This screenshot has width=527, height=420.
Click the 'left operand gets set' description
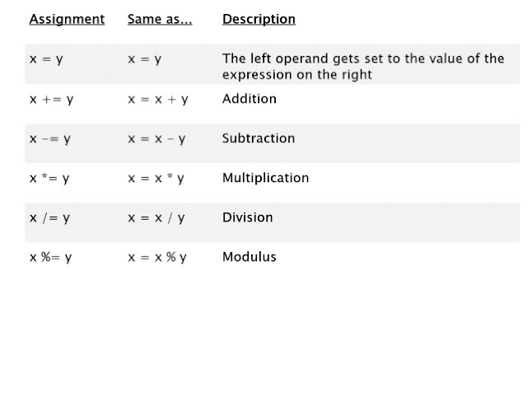click(x=363, y=67)
